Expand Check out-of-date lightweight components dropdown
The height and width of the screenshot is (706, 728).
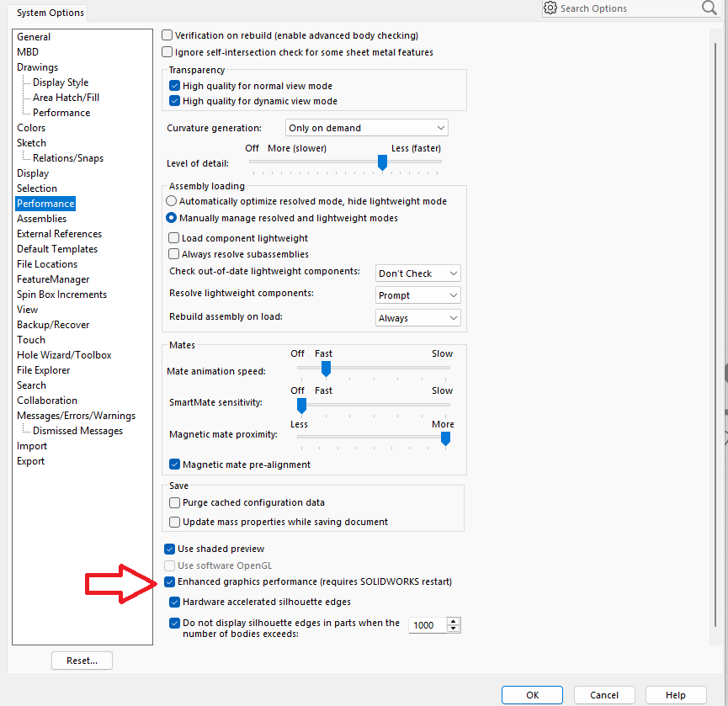tap(417, 273)
